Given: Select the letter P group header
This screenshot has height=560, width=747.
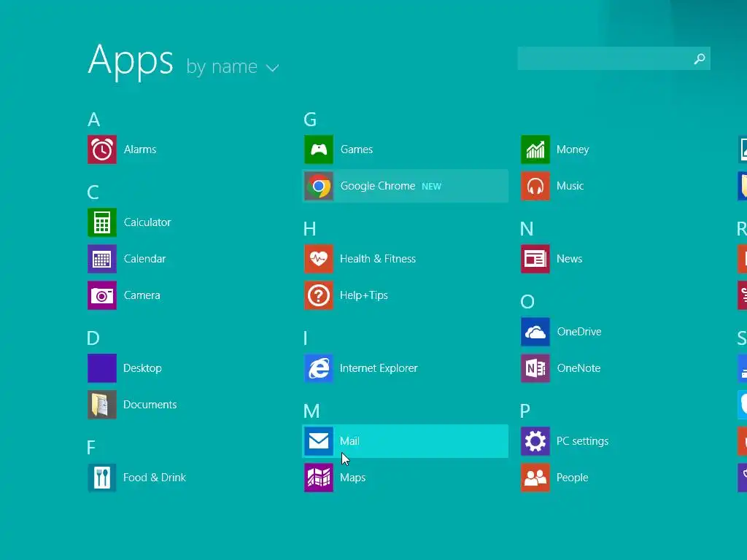Looking at the screenshot, I should [525, 411].
